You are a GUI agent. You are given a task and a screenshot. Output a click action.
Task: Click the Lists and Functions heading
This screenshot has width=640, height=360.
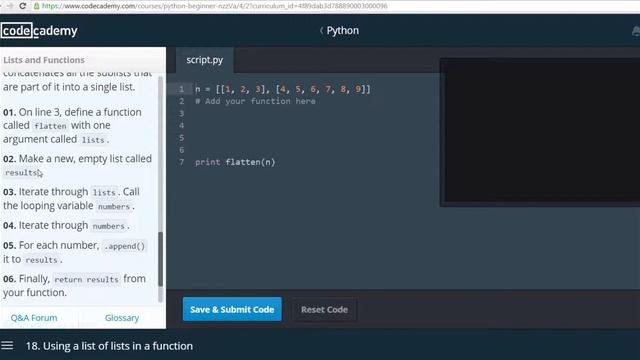coord(44,60)
